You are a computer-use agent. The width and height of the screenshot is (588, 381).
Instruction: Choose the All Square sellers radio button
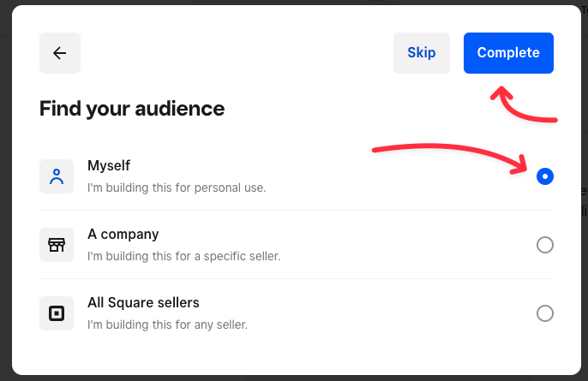tap(544, 313)
